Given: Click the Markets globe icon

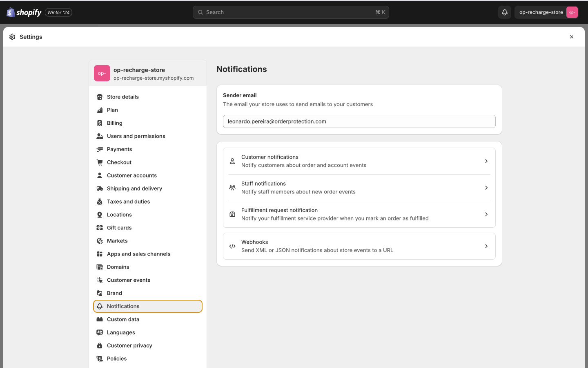Looking at the screenshot, I should pyautogui.click(x=100, y=241).
